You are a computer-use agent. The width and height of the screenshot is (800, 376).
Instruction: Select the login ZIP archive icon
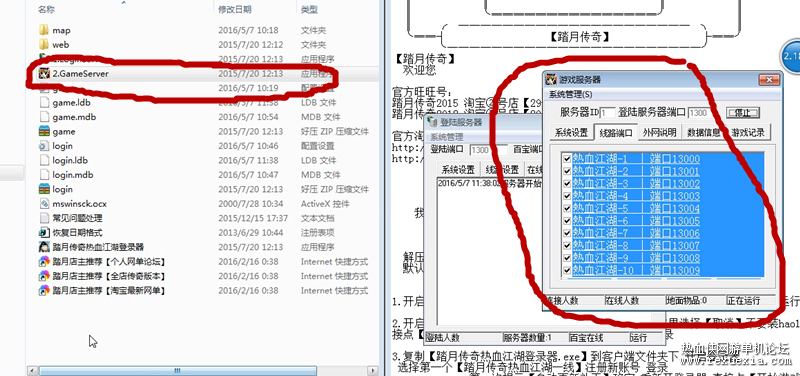(44, 189)
